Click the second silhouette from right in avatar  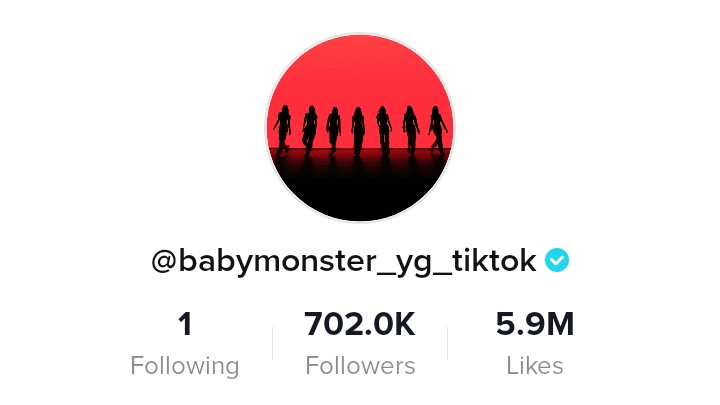point(411,130)
